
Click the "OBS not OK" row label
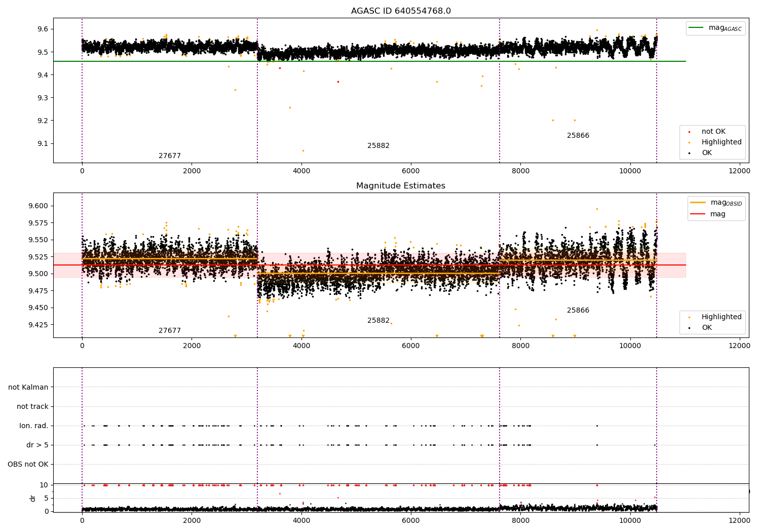click(28, 465)
